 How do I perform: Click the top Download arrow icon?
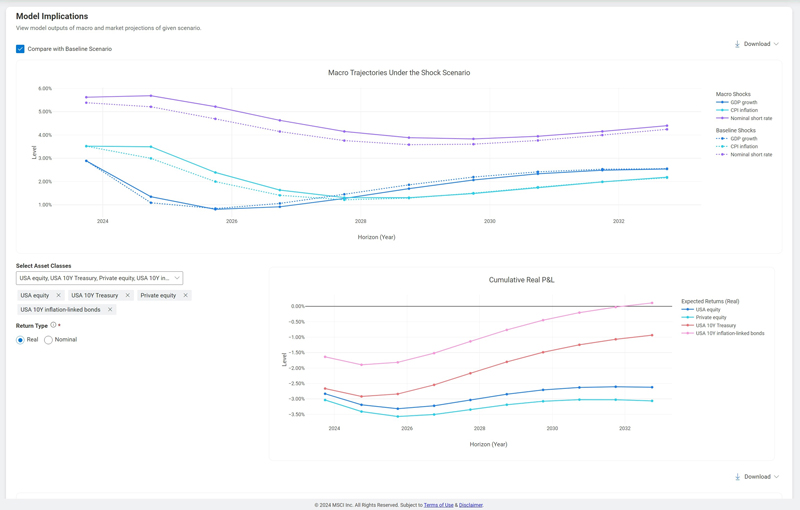737,44
